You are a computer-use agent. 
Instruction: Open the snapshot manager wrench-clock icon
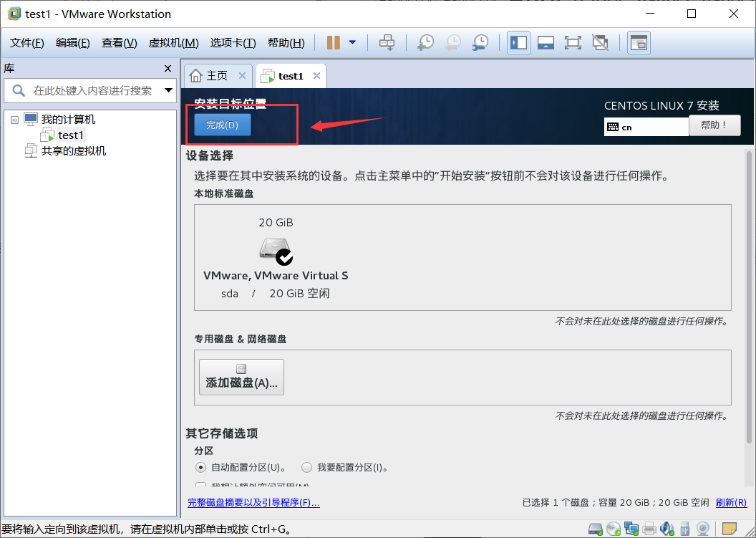pyautogui.click(x=480, y=42)
